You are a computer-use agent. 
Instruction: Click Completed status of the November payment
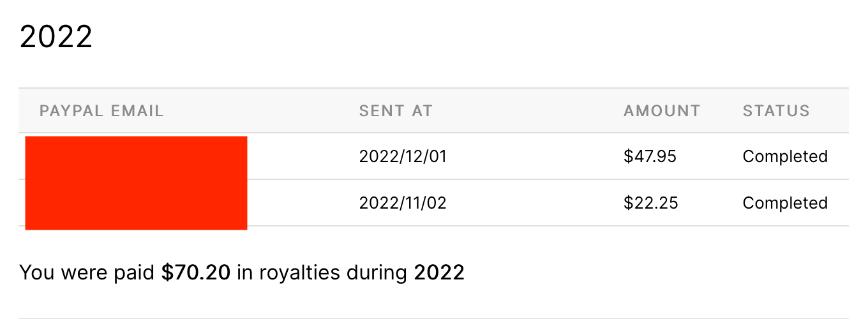click(x=785, y=203)
